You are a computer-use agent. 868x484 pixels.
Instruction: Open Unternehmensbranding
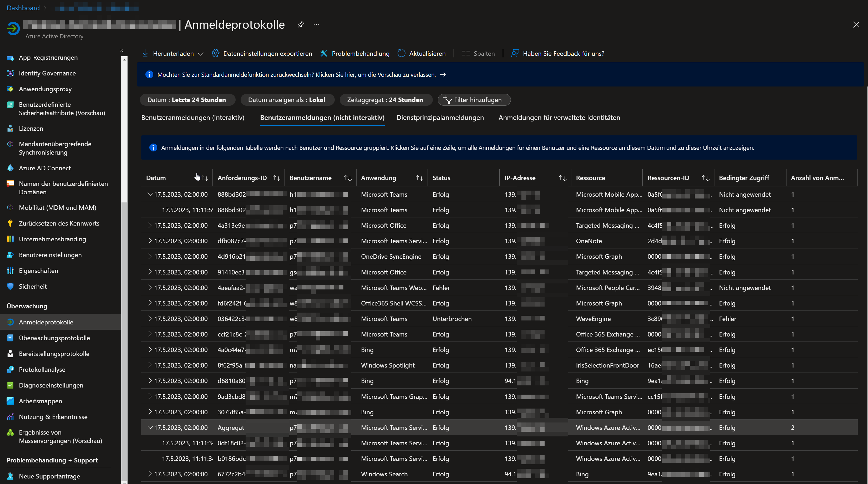click(52, 239)
